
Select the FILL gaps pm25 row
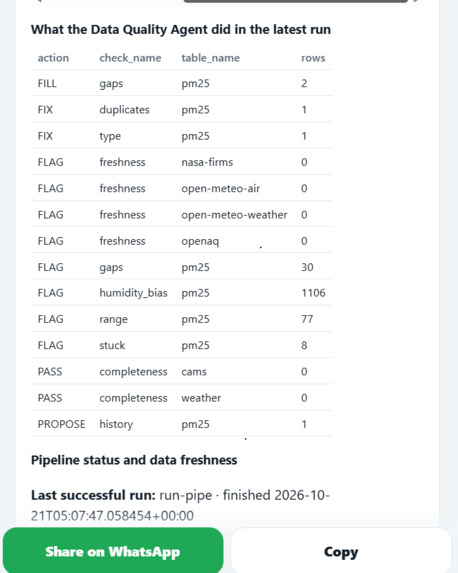coord(182,83)
